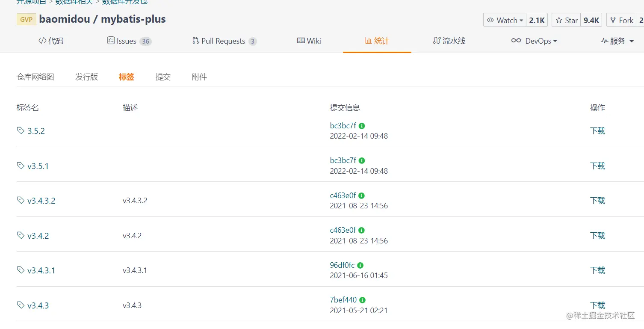Click the star count 9.4K
The width and height of the screenshot is (644, 329).
[x=591, y=20]
